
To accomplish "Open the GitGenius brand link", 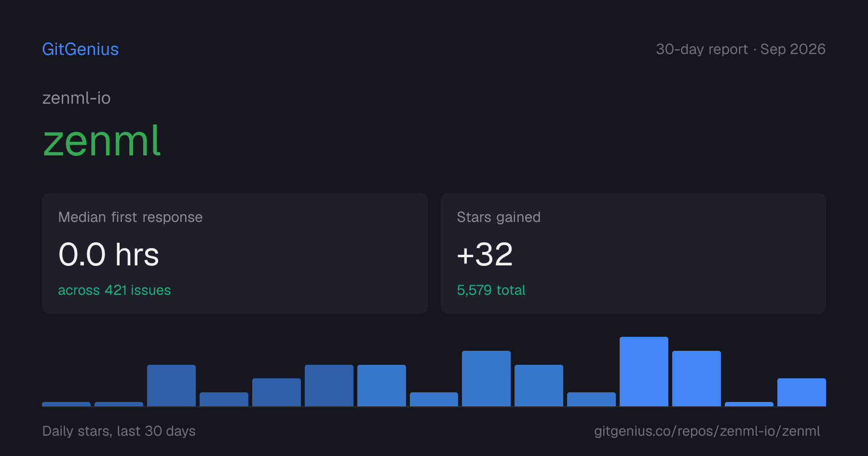I will (80, 49).
